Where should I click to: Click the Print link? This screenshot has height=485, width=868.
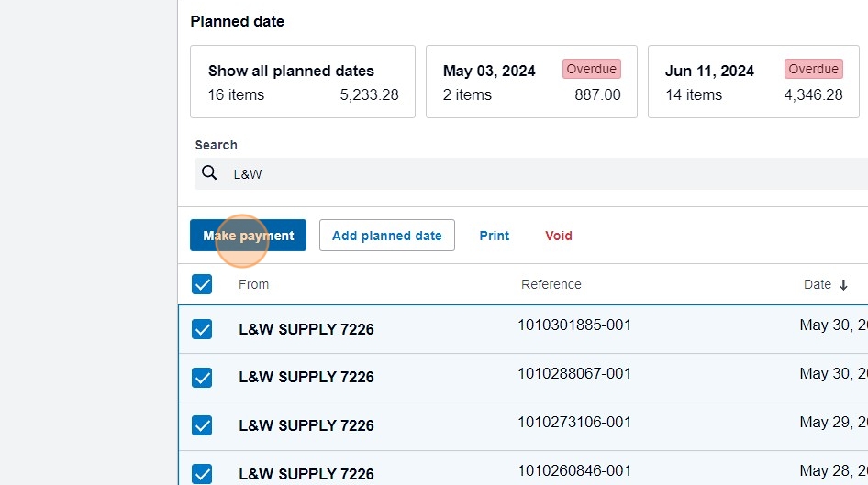tap(494, 236)
